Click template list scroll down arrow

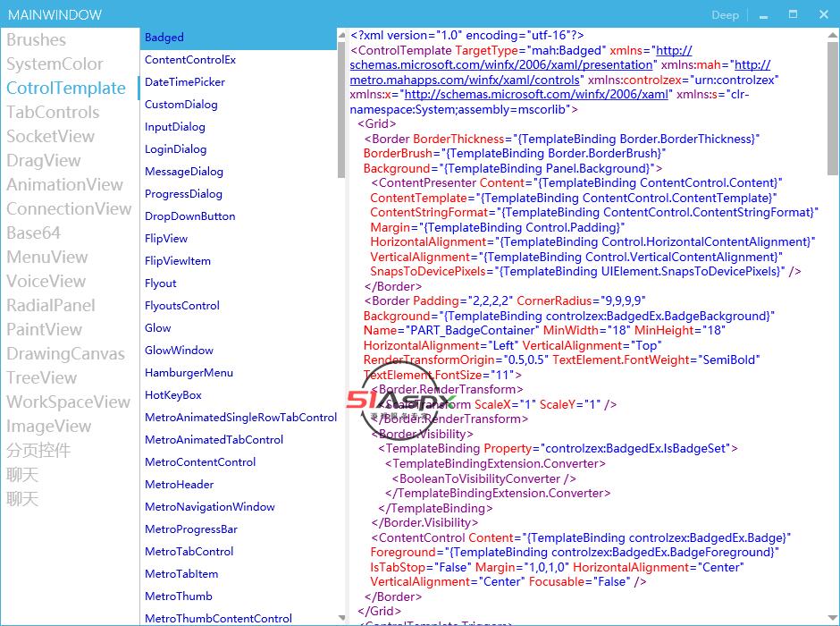tap(341, 618)
